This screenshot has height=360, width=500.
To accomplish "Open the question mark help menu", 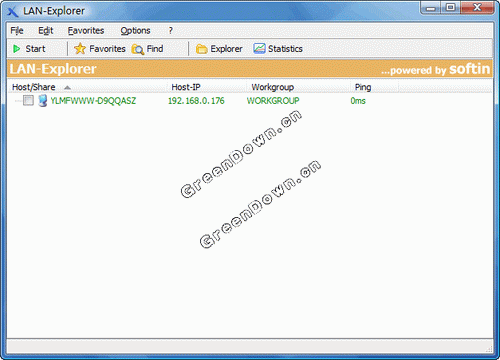I will pyautogui.click(x=171, y=31).
